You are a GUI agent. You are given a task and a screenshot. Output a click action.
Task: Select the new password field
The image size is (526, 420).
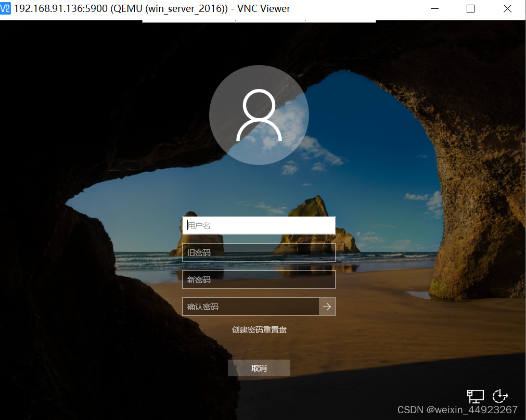tap(259, 279)
